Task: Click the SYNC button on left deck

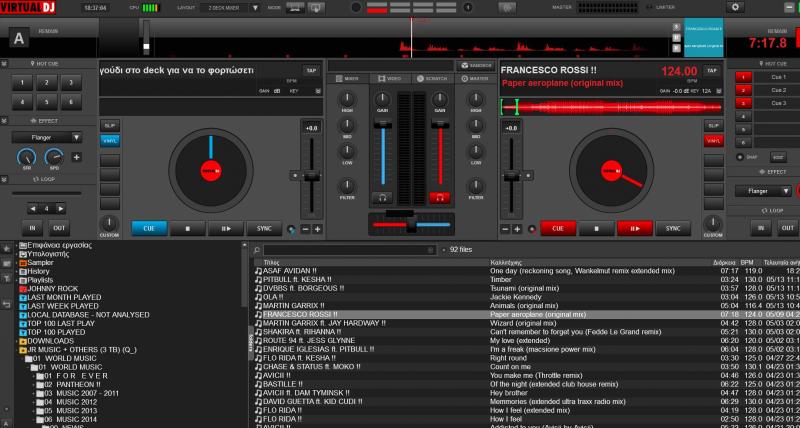Action: (264, 228)
